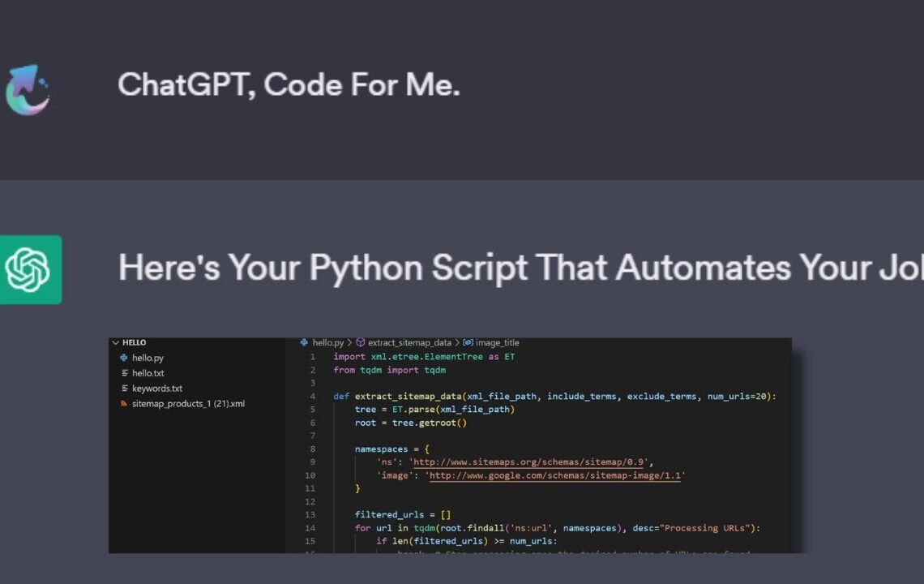Click the variable icon before image_title
This screenshot has height=584, width=924.
pos(468,342)
